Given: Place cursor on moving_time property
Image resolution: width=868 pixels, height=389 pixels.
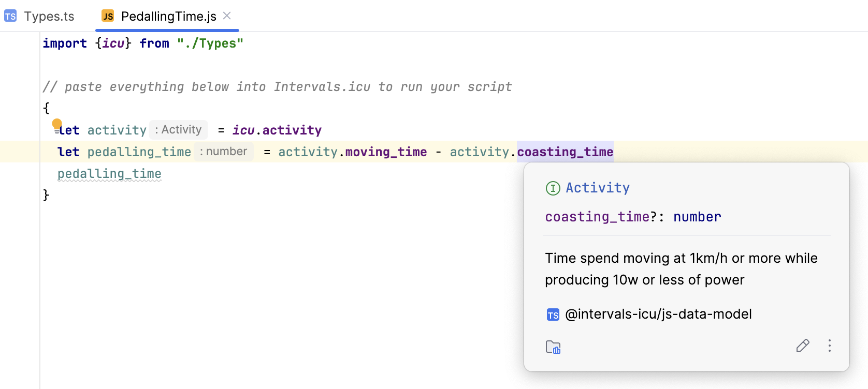Looking at the screenshot, I should coord(386,152).
